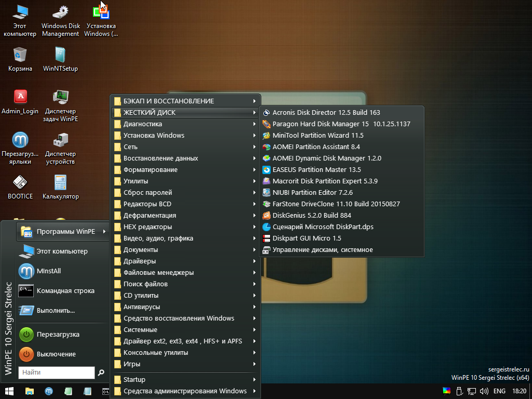Expand Восстановление данных submenu
532x399 pixels.
185,158
